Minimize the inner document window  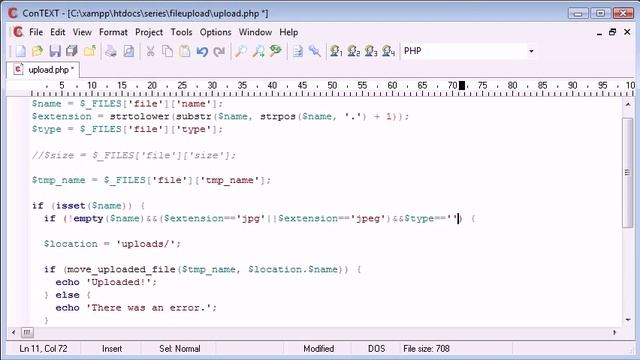[599, 32]
